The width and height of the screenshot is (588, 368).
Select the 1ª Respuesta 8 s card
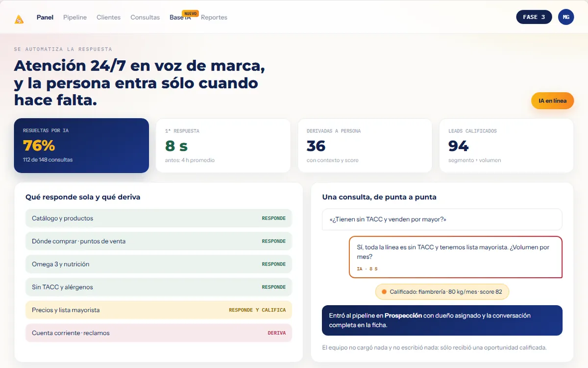pyautogui.click(x=223, y=146)
